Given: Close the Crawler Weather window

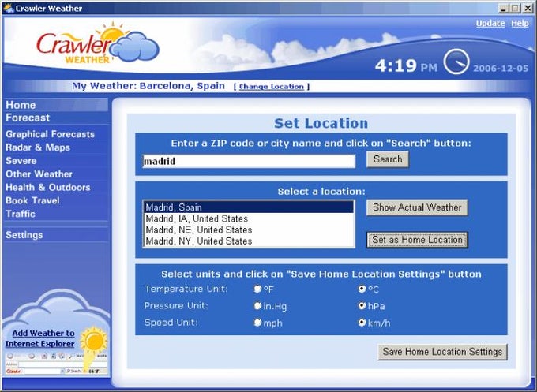Looking at the screenshot, I should 528,8.
